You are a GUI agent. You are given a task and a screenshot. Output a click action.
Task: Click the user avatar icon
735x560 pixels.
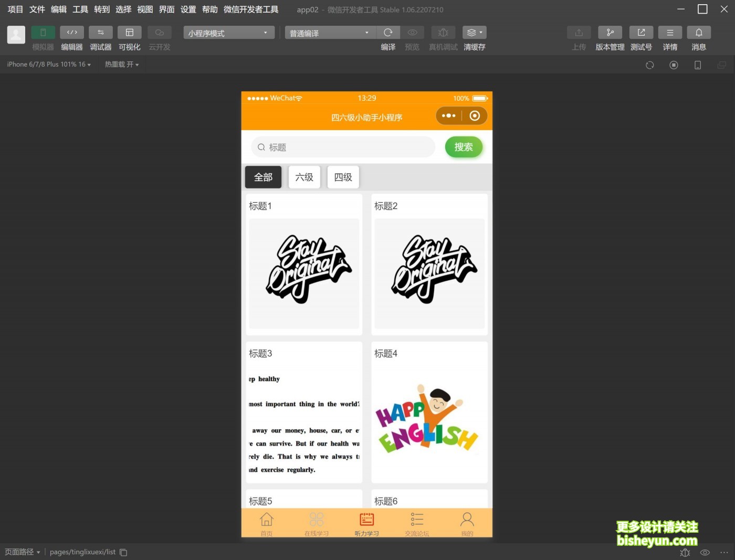tap(16, 35)
